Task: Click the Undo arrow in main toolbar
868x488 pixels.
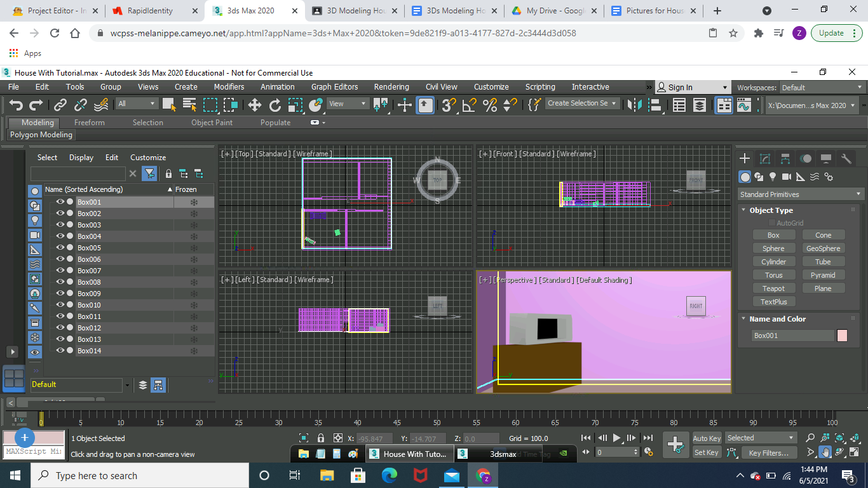Action: (17, 105)
